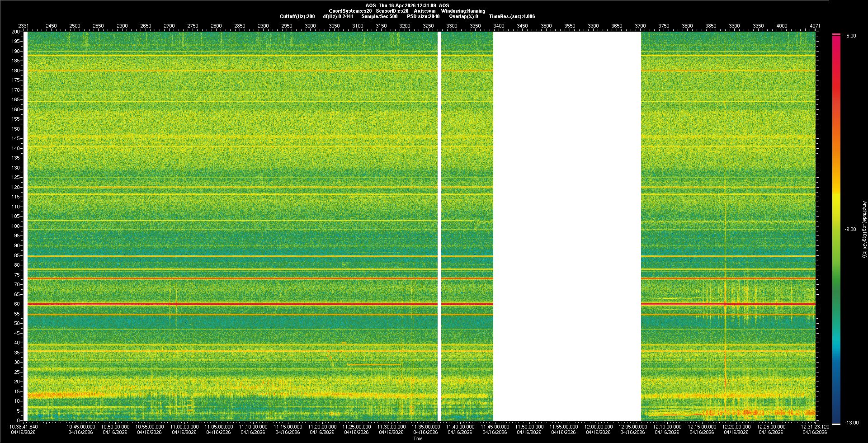Viewport: 868px width, 443px height.
Task: Select the SensorID:es20 text in header
Action: click(x=392, y=11)
